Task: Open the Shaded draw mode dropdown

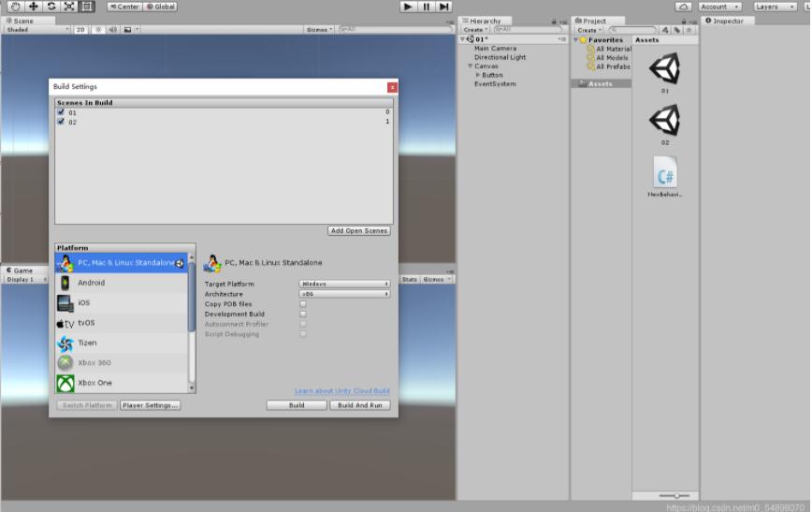Action: pos(37,30)
